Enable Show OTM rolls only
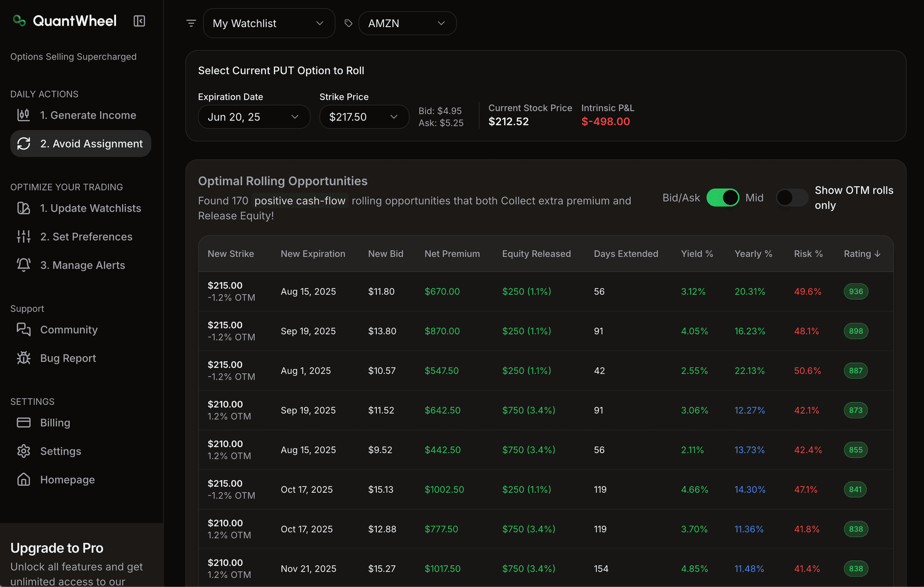The image size is (924, 587). click(792, 198)
